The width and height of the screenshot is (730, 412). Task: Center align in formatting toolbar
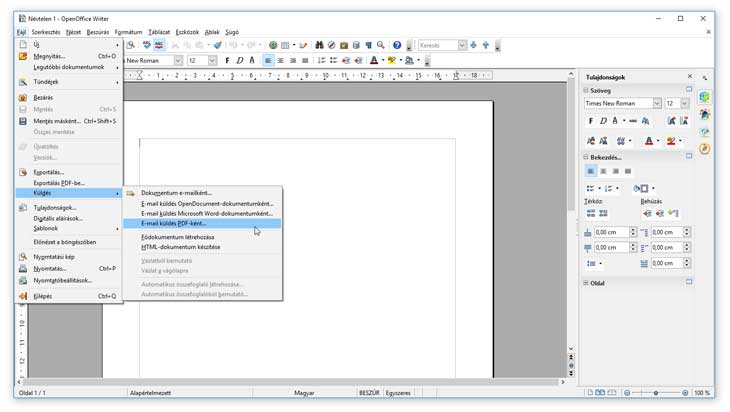281,61
